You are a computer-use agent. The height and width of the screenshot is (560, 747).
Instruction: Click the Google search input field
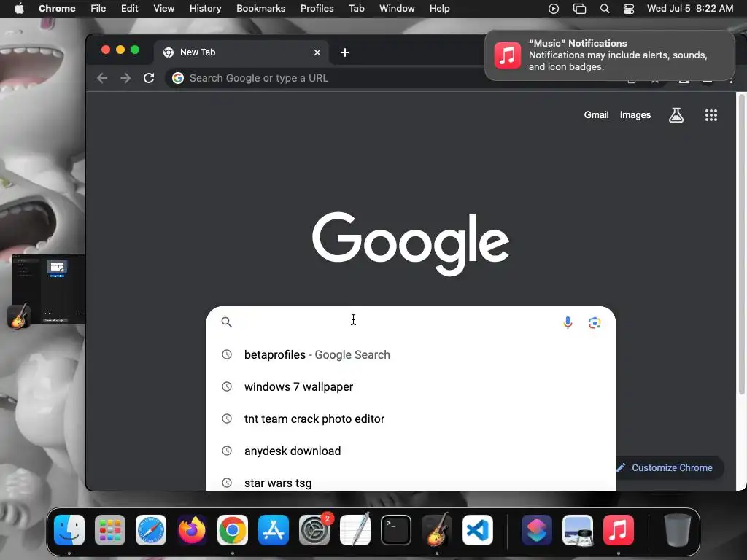pyautogui.click(x=411, y=322)
